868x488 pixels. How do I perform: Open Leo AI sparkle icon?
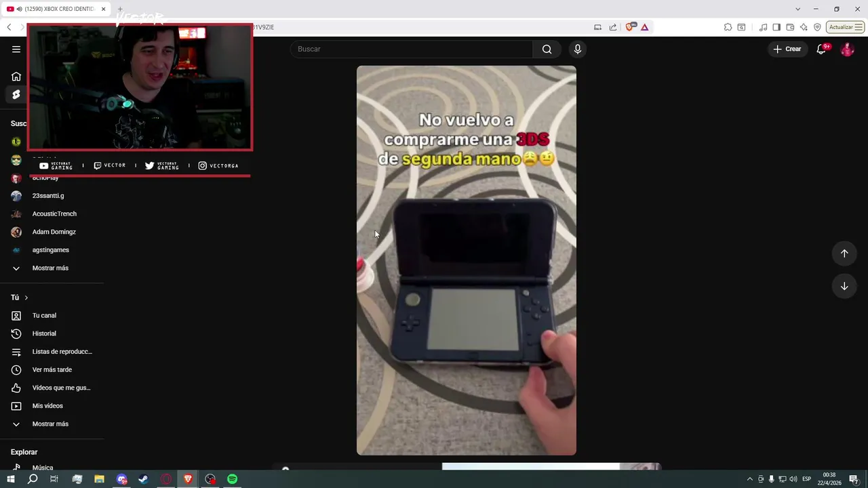[804, 27]
